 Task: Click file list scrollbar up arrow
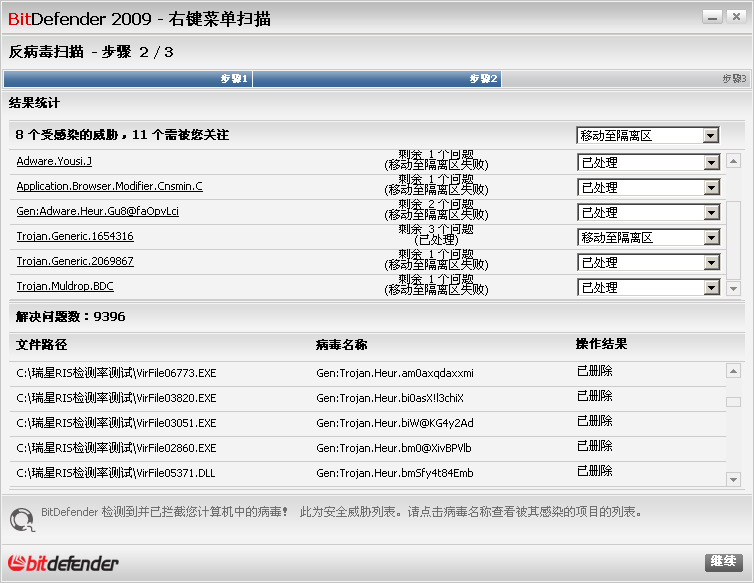[733, 371]
